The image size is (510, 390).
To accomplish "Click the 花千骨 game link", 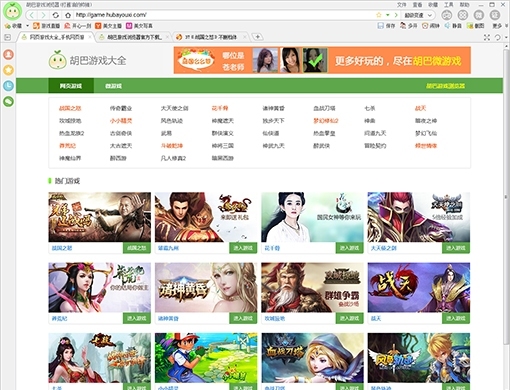I will click(x=220, y=108).
